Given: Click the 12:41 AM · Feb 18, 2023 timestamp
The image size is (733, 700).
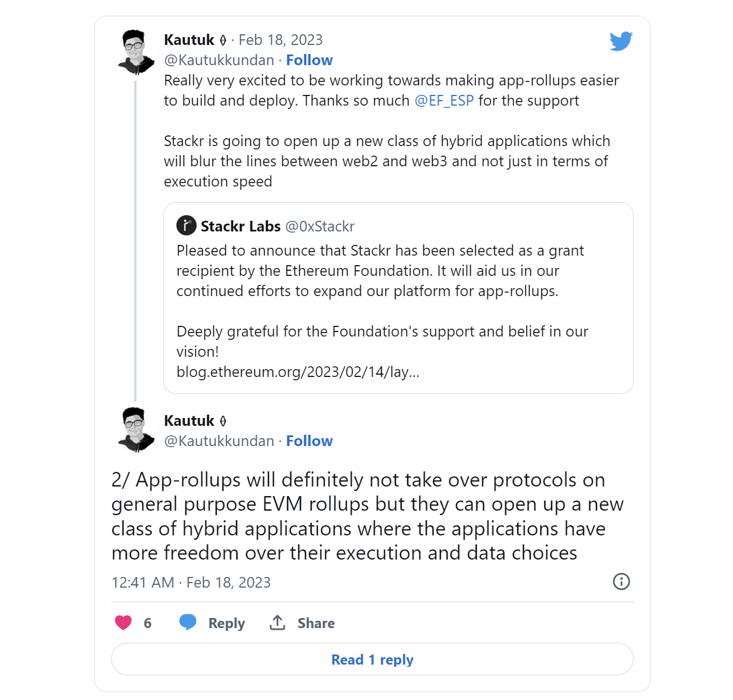Looking at the screenshot, I should click(x=191, y=583).
